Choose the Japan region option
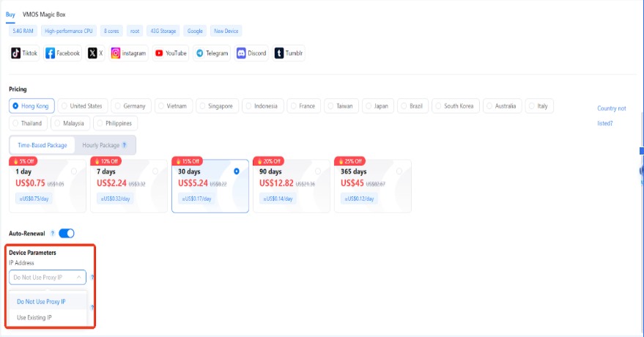Viewport: 644px width, 337px height. 368,106
